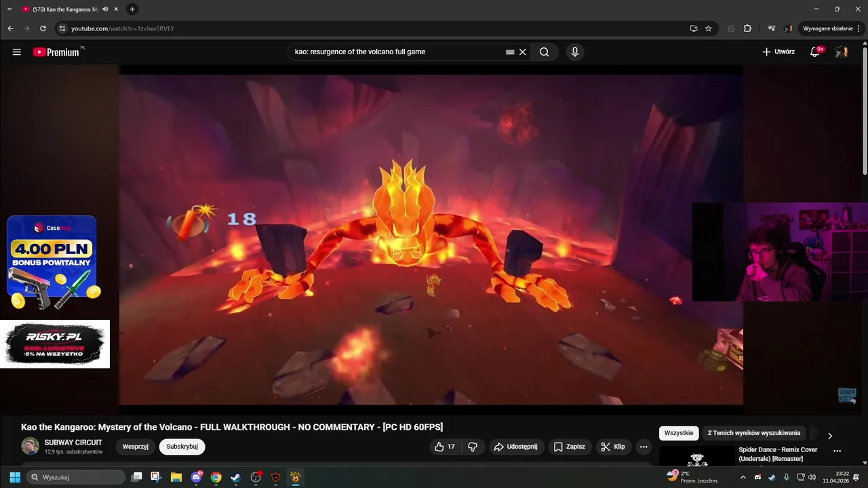Select the Wszystkie filter chip
This screenshot has height=488, width=868.
(679, 433)
